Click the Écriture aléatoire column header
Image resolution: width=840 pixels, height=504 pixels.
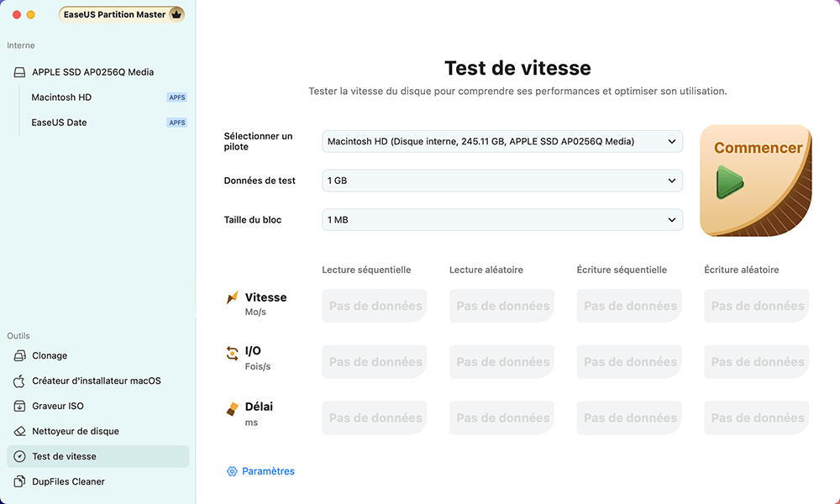coord(742,270)
